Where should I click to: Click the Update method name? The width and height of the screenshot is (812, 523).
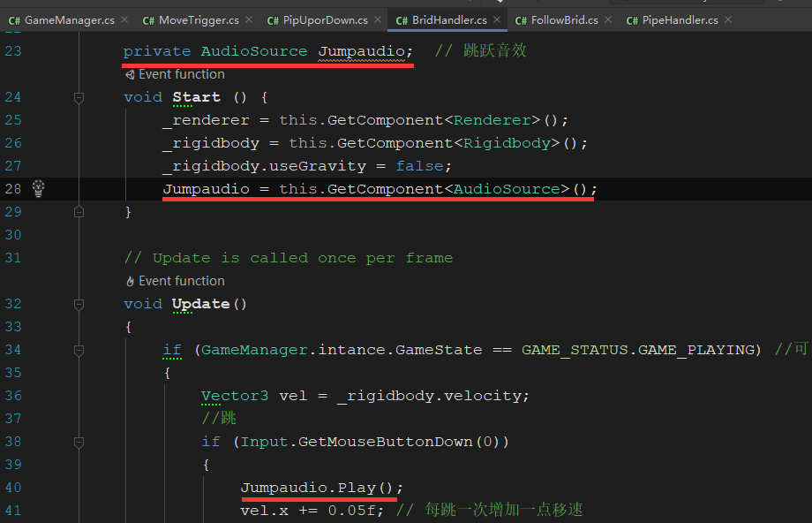click(x=201, y=304)
